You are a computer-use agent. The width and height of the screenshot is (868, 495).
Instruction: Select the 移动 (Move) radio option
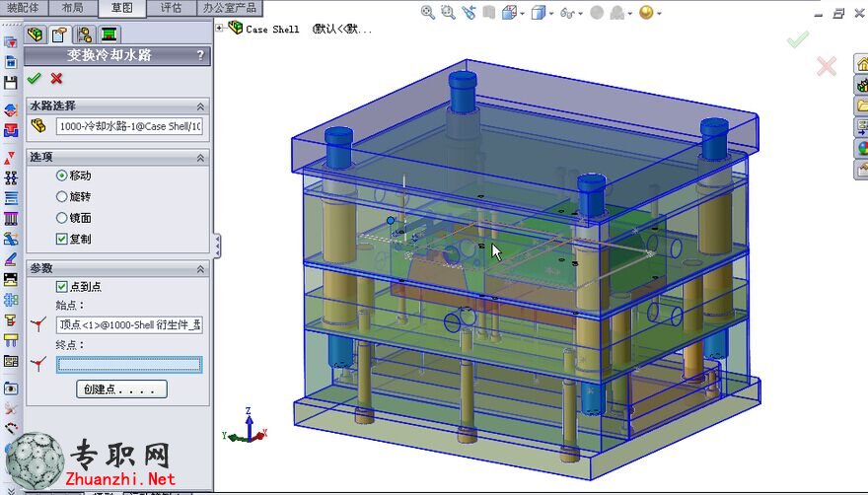(x=61, y=176)
